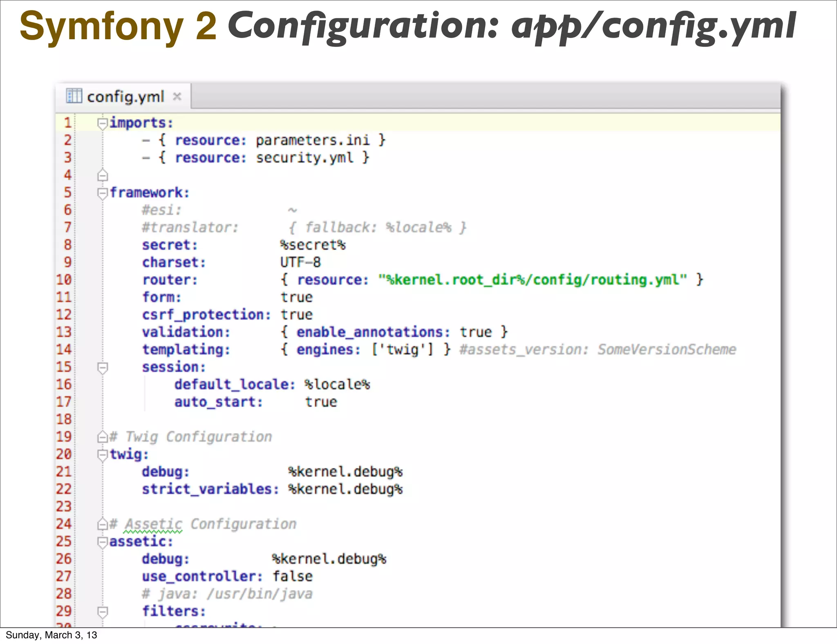This screenshot has height=644, width=837.
Task: Click the 'router:' key
Action: tap(170, 280)
